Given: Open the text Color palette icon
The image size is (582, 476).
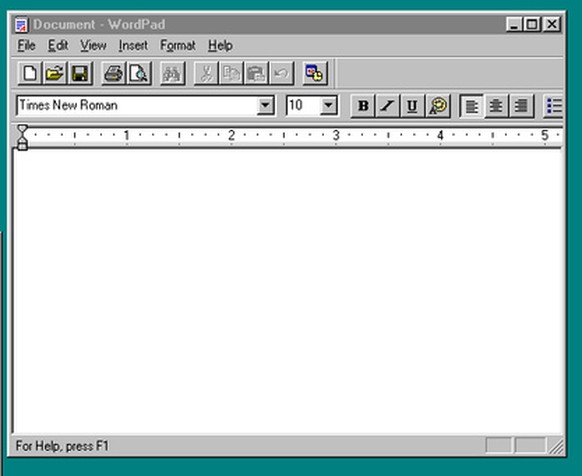Looking at the screenshot, I should coord(438,106).
